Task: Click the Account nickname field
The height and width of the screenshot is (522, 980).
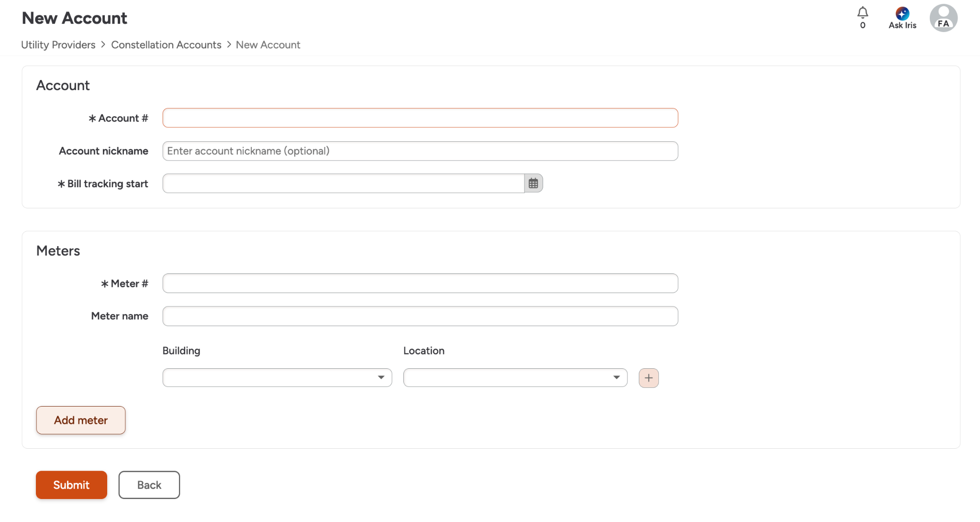Action: pyautogui.click(x=420, y=151)
